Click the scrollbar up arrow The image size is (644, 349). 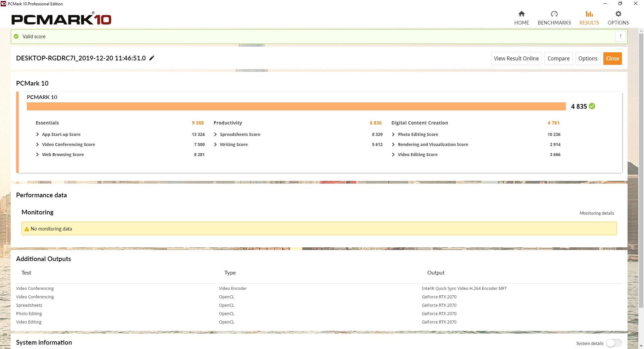coord(641,31)
